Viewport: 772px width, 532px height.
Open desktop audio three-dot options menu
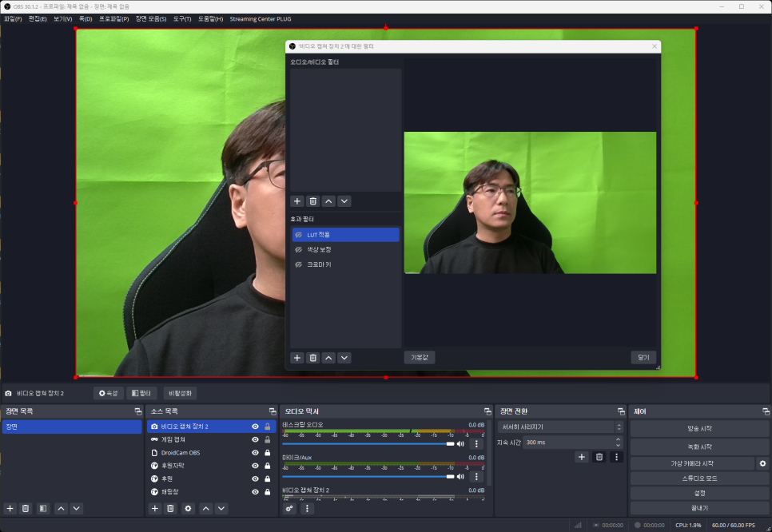[476, 443]
